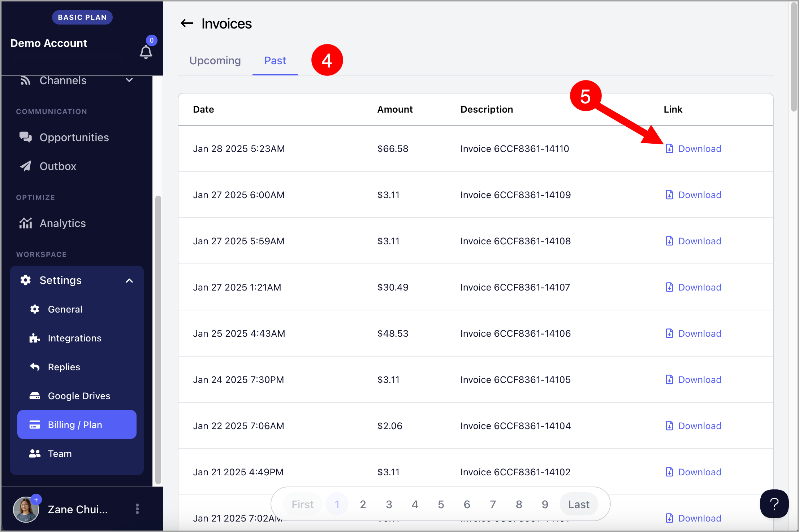Image resolution: width=799 pixels, height=532 pixels.
Task: Click download file icon for invoice 14107
Action: coord(669,287)
